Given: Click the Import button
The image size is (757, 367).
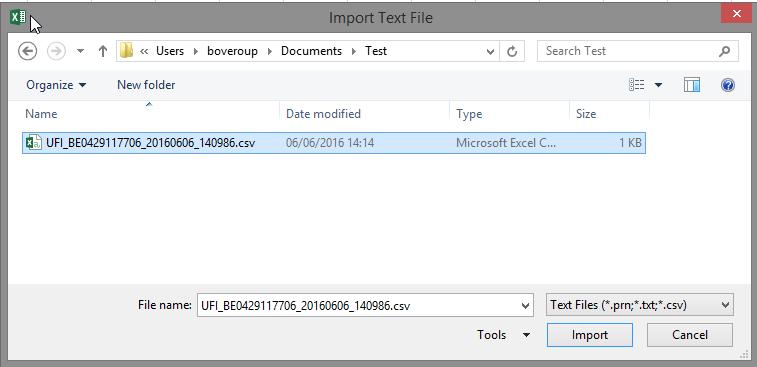Looking at the screenshot, I should tap(589, 335).
